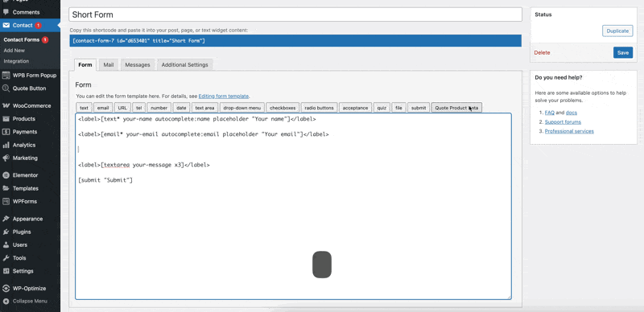Insert an acceptance tag

[355, 108]
